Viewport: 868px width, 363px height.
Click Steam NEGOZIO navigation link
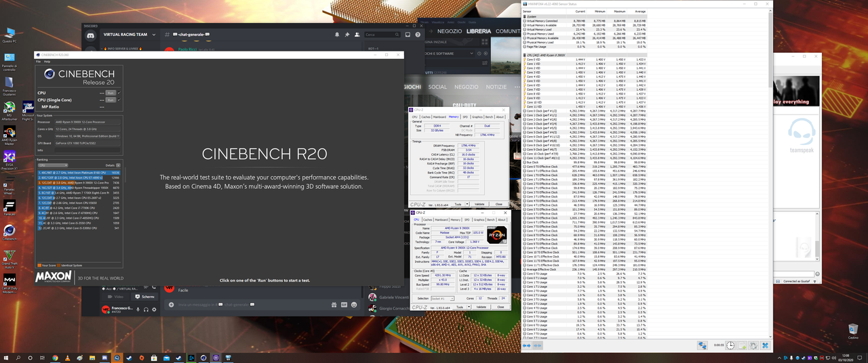tap(450, 31)
